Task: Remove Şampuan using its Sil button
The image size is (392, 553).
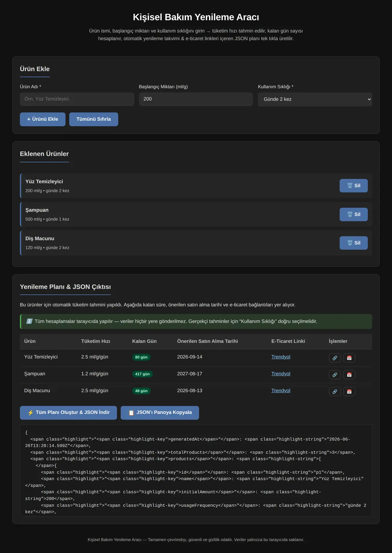Action: [353, 214]
